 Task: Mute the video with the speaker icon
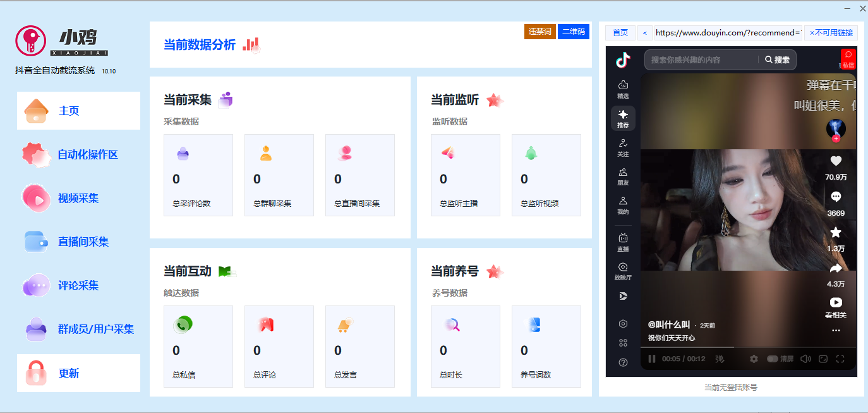[806, 359]
